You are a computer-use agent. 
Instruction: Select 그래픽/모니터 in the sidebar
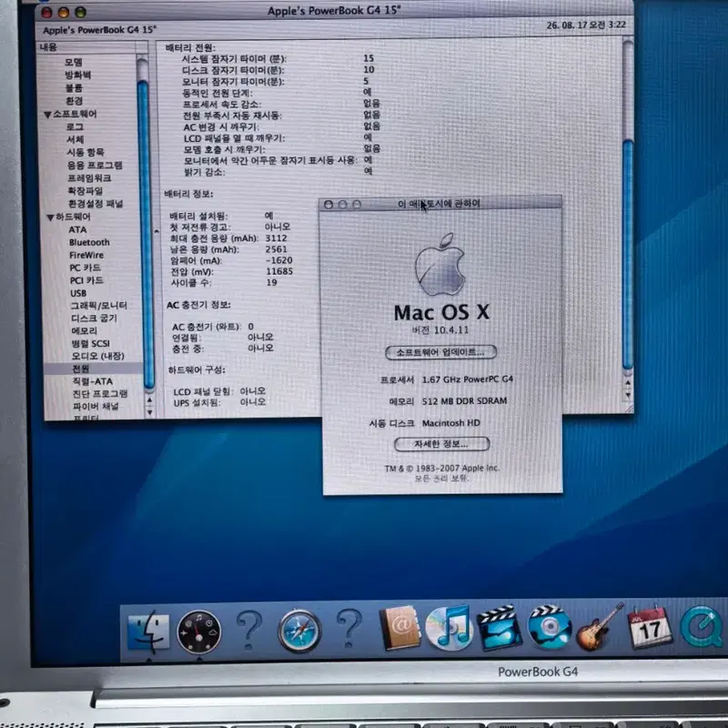[x=99, y=306]
